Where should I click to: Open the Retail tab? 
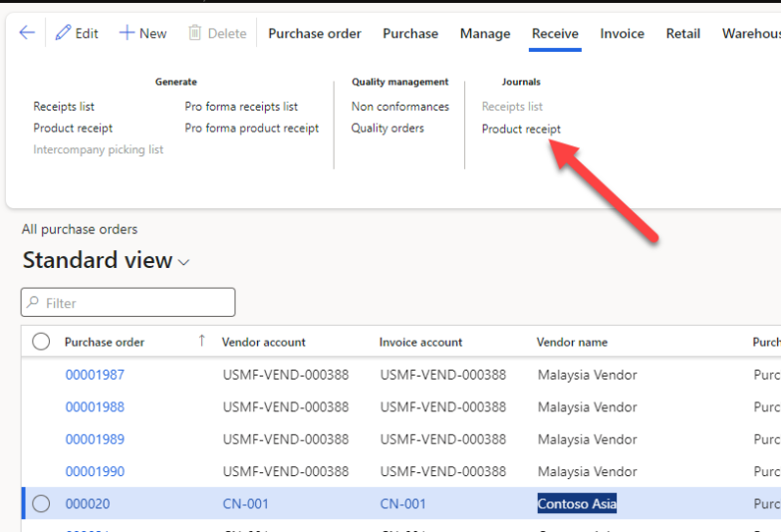click(682, 33)
